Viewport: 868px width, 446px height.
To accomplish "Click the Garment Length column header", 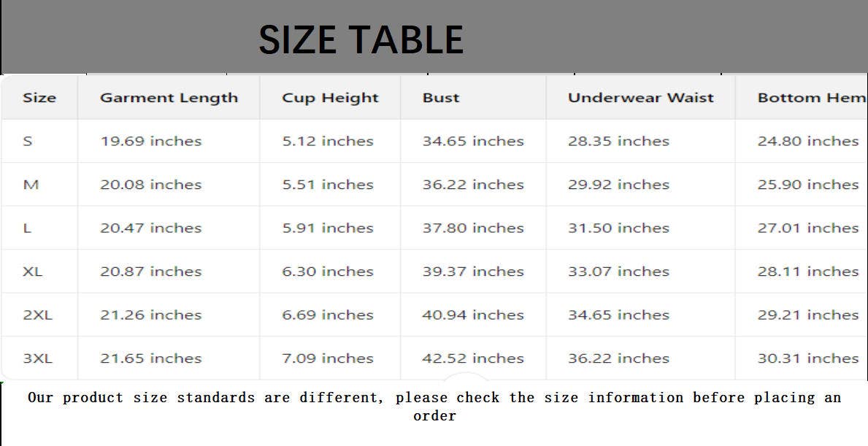I will [169, 98].
